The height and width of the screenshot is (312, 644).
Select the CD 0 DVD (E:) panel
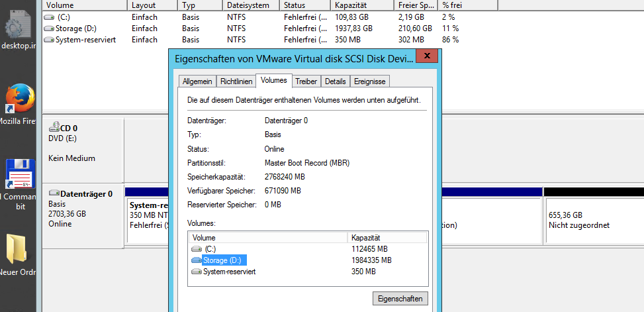tap(83, 150)
